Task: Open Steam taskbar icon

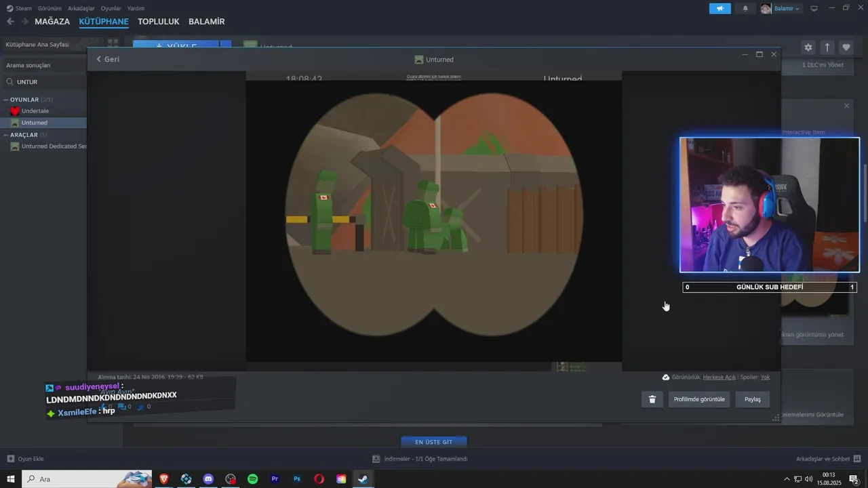Action: (363, 479)
